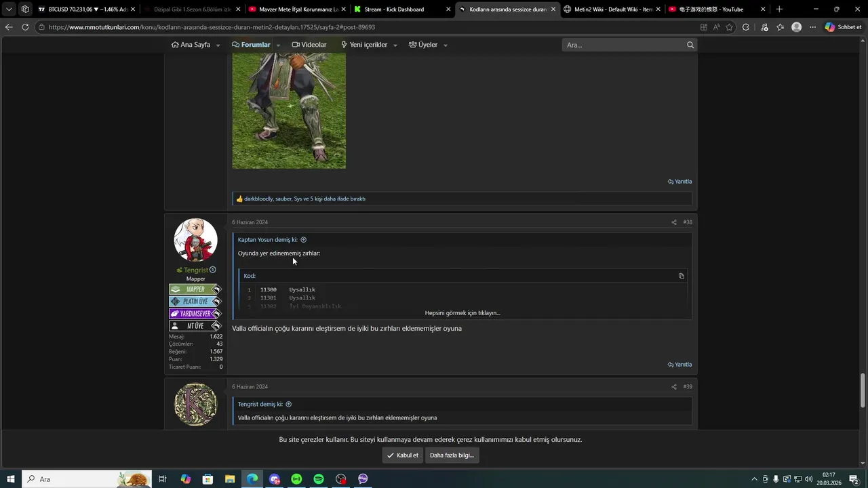
Task: Open Edge settings and more menu
Action: (813, 27)
